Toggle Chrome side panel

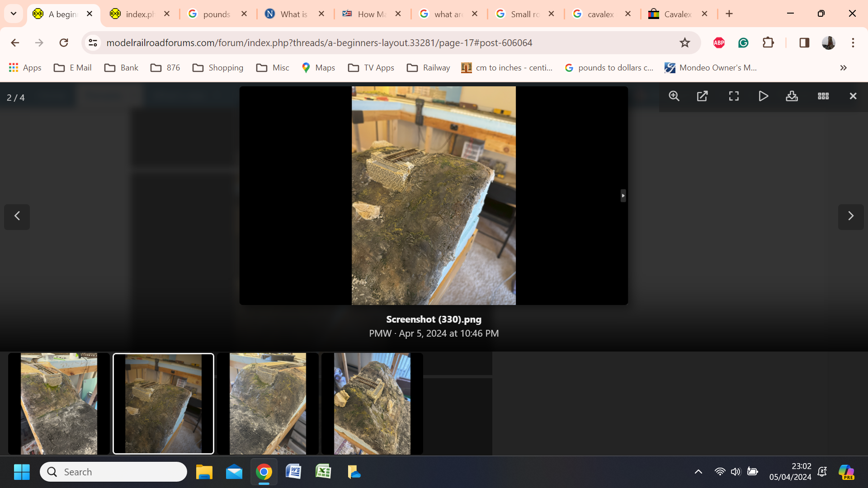click(x=804, y=42)
